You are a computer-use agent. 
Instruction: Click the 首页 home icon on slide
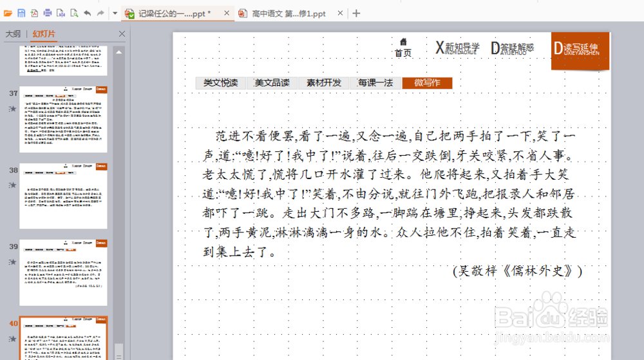pyautogui.click(x=403, y=48)
